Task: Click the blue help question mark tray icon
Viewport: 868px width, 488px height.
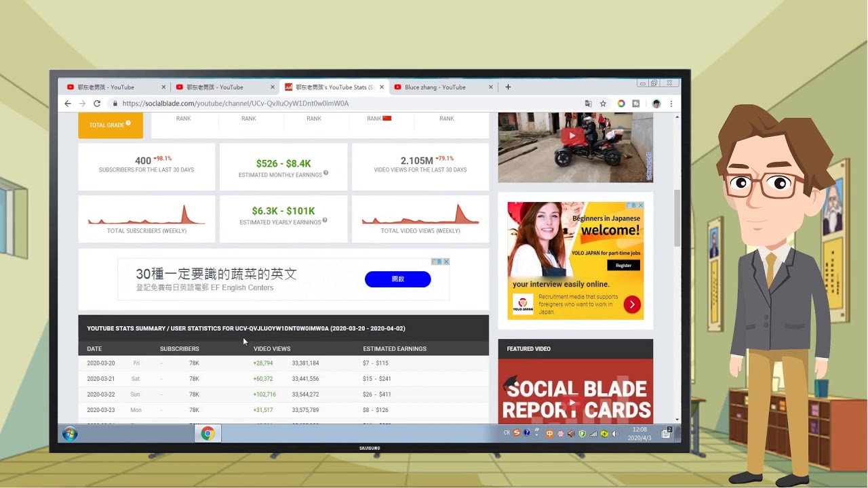Action: coord(527,433)
